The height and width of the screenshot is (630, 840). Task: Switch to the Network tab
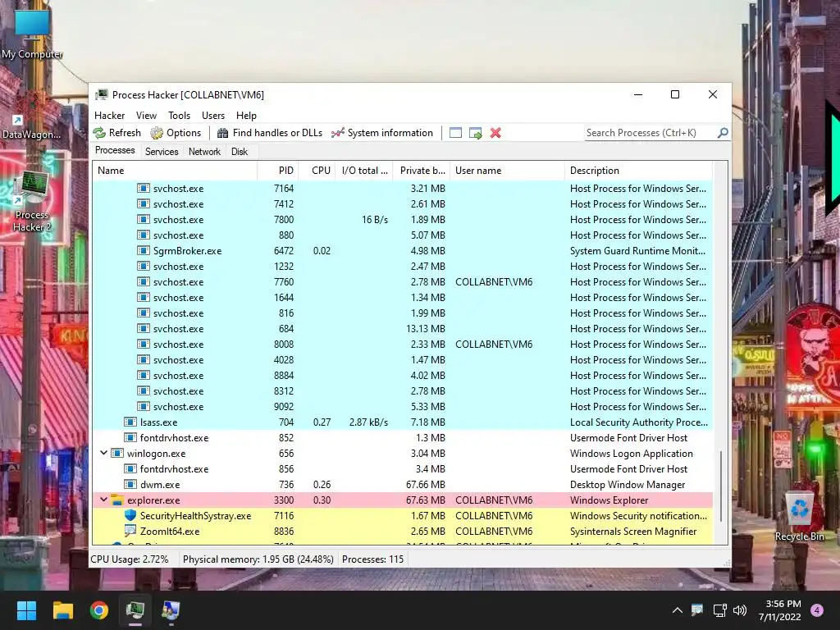pos(204,152)
